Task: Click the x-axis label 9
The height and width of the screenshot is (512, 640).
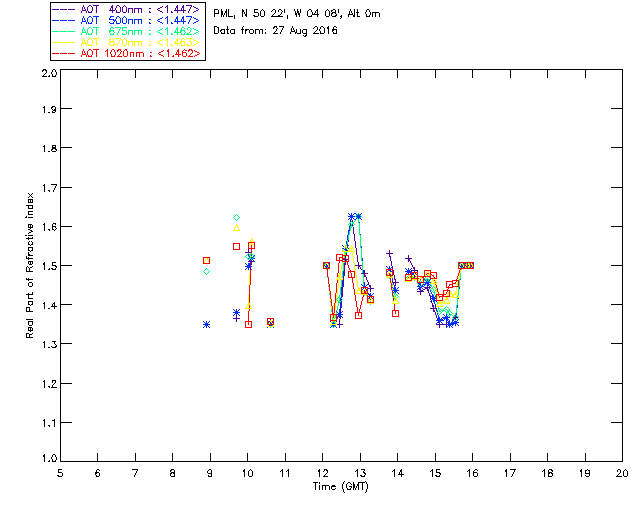Action: pyautogui.click(x=210, y=473)
